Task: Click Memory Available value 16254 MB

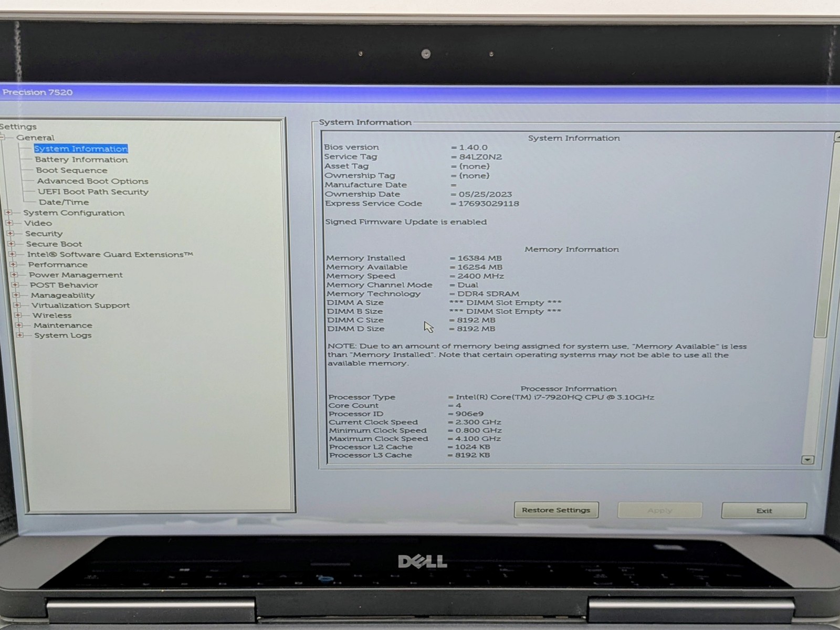Action: (x=480, y=267)
